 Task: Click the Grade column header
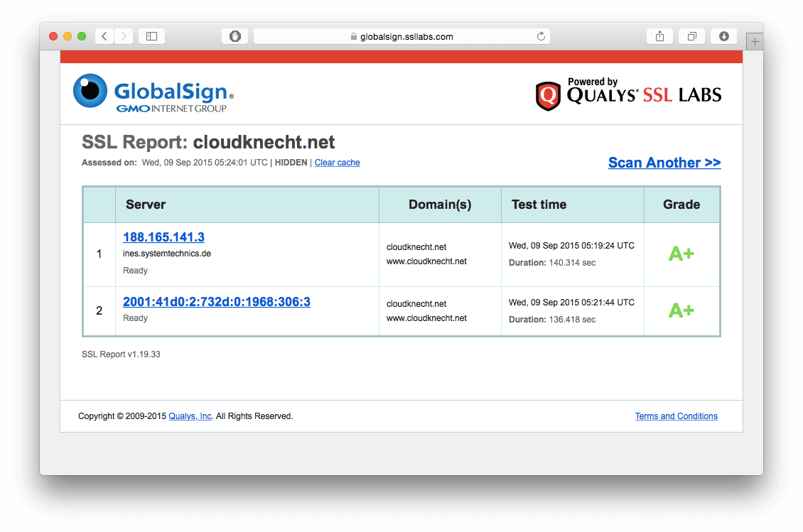click(x=681, y=205)
